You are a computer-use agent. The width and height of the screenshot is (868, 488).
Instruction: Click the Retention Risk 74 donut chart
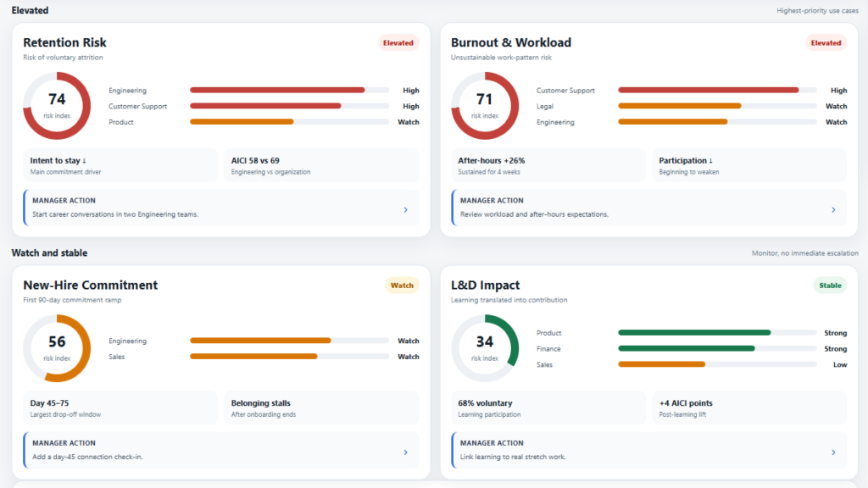57,106
